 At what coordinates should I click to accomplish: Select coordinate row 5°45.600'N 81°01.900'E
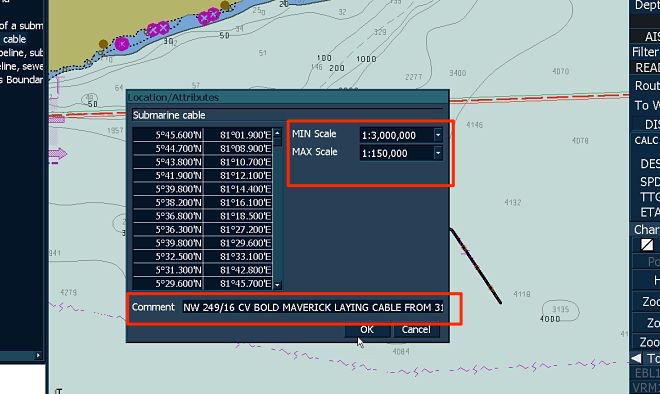tap(202, 135)
